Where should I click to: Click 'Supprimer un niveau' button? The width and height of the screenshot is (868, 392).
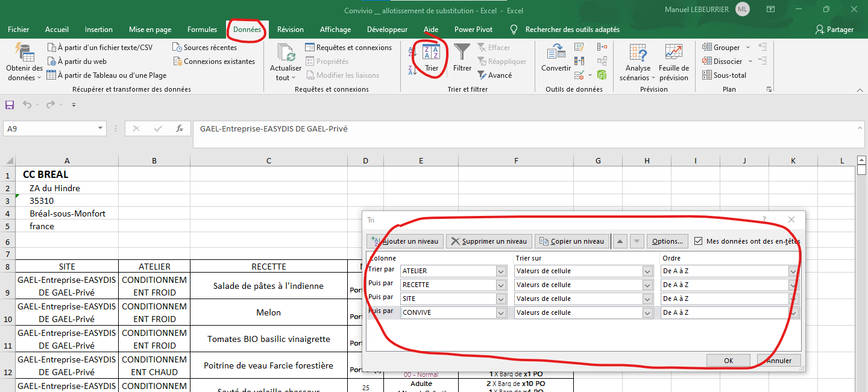click(488, 241)
